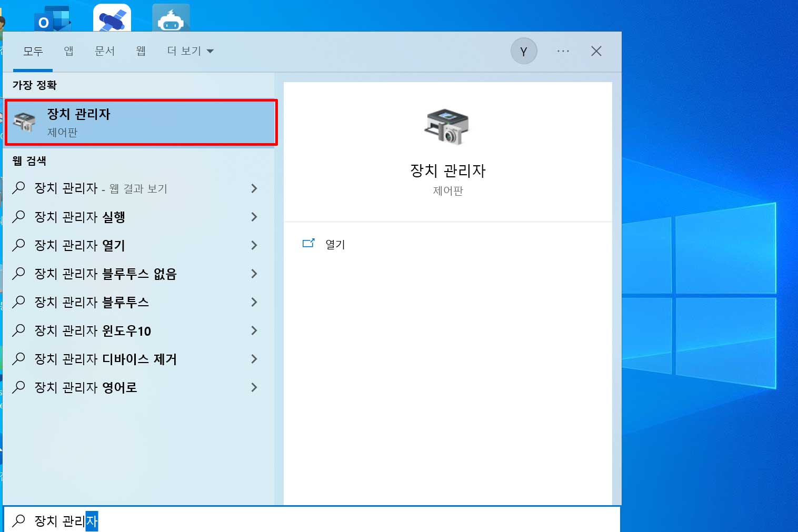Click the 장치 관리자 printer-camera icon in the preview pane

click(x=447, y=126)
